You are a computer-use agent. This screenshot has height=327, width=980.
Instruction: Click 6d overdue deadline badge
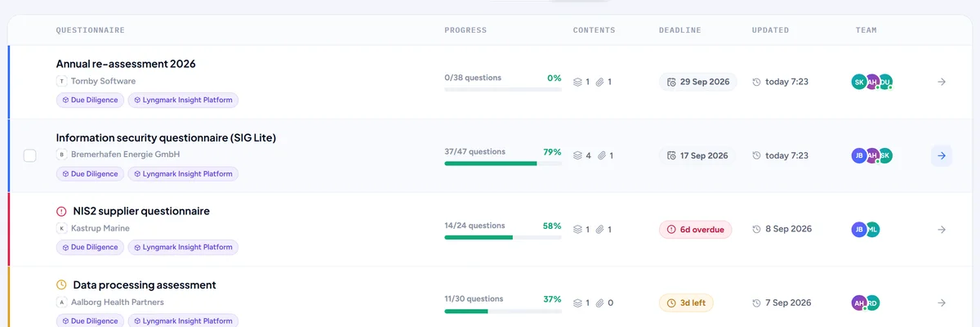696,230
